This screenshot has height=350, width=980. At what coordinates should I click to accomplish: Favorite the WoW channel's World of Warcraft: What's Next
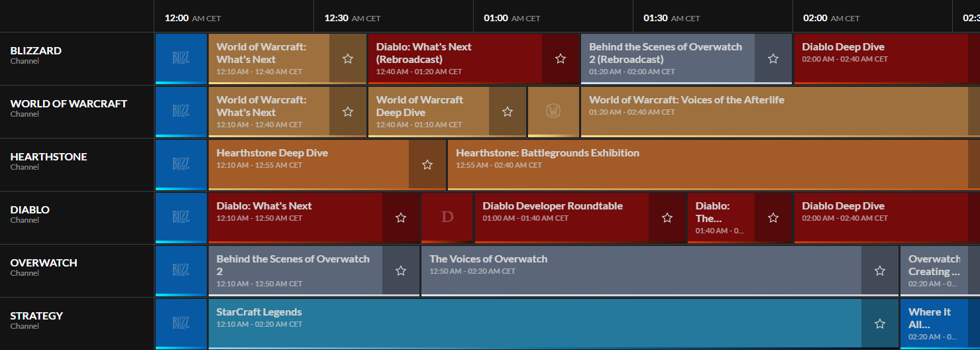click(x=348, y=111)
